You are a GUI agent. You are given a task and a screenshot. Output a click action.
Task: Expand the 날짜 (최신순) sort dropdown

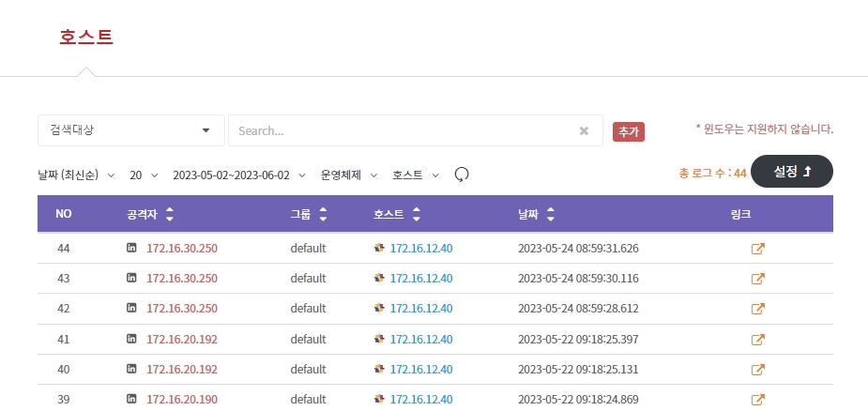point(76,175)
